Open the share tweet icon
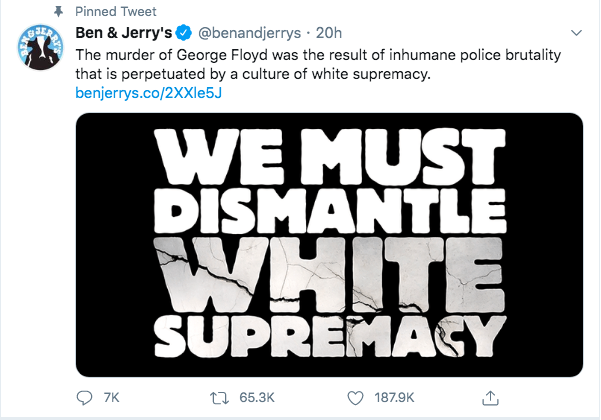Screen dimensions: 601x420 click(x=490, y=397)
